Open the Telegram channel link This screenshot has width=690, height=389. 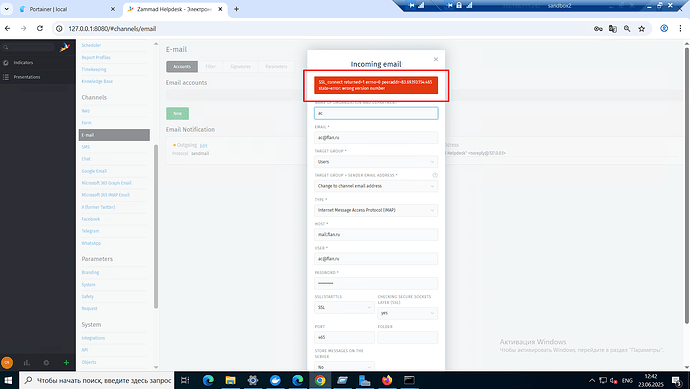click(x=90, y=231)
